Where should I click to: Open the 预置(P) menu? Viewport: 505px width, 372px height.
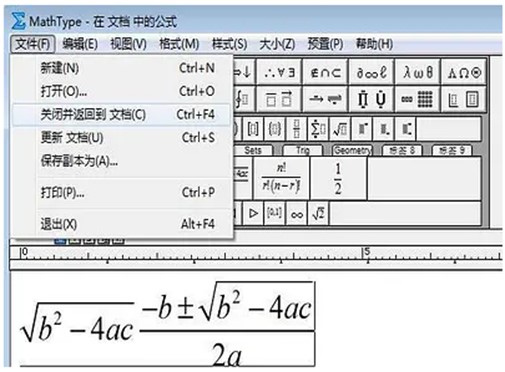coord(325,44)
